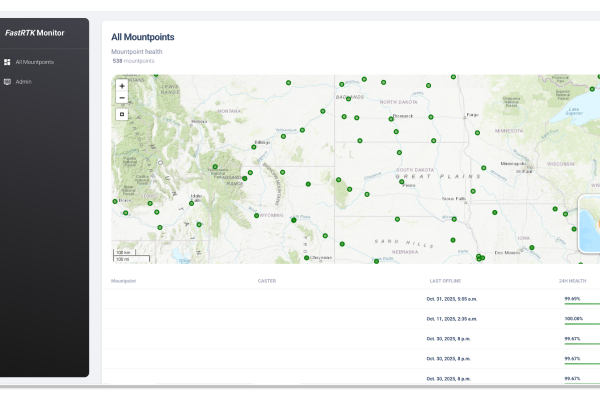600x400 pixels.
Task: Click the Admin sidebar icon
Action: 8,81
